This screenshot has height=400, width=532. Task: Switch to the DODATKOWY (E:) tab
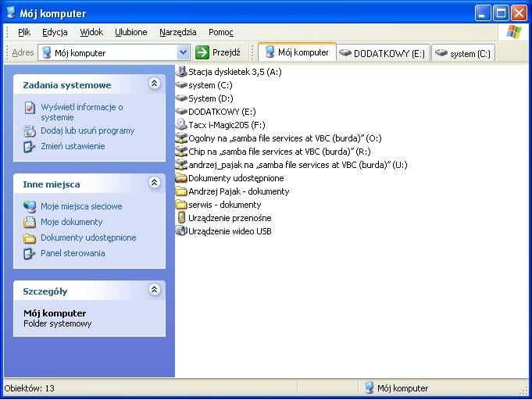pyautogui.click(x=383, y=53)
